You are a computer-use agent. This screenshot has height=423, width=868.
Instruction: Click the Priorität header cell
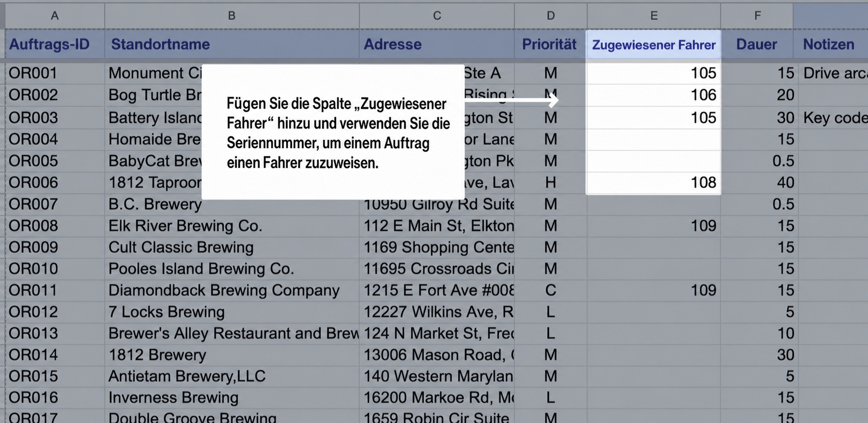[551, 44]
